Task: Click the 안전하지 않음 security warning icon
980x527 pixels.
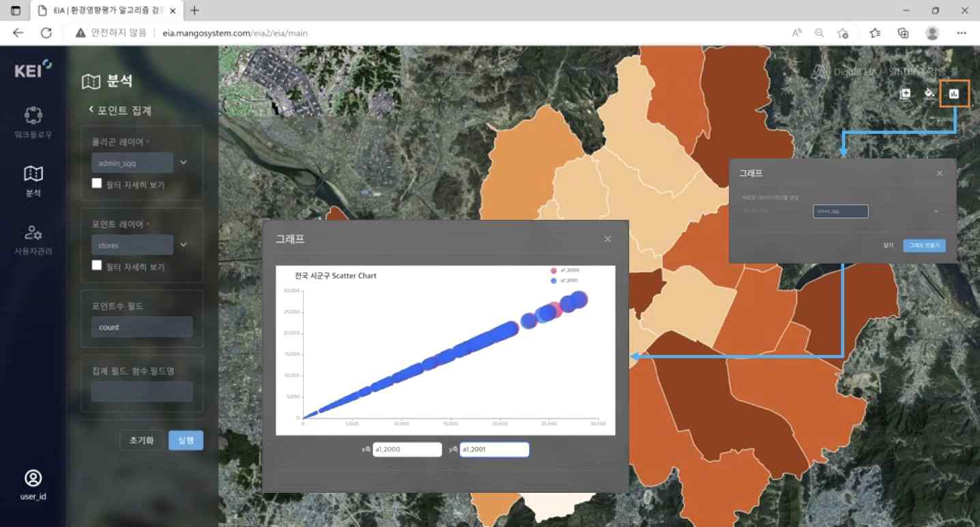Action: 81,33
